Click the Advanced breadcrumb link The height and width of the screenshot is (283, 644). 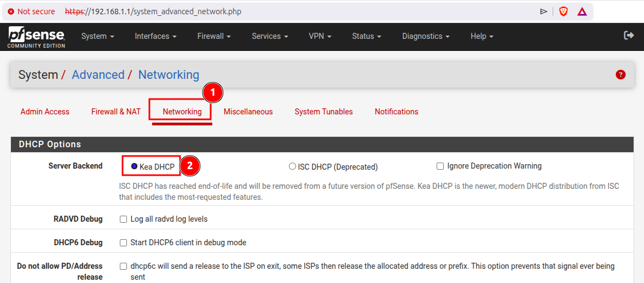tap(98, 75)
